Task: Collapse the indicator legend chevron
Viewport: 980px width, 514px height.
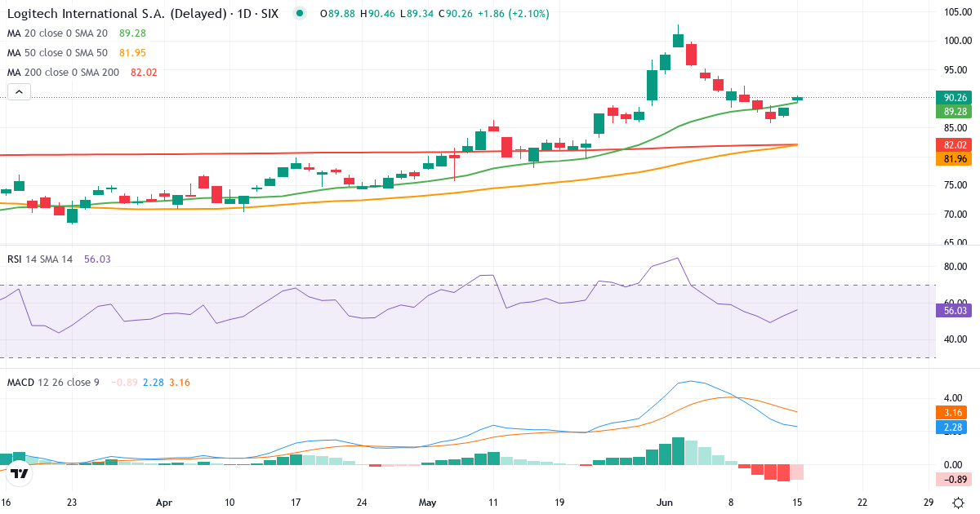Action: [19, 91]
